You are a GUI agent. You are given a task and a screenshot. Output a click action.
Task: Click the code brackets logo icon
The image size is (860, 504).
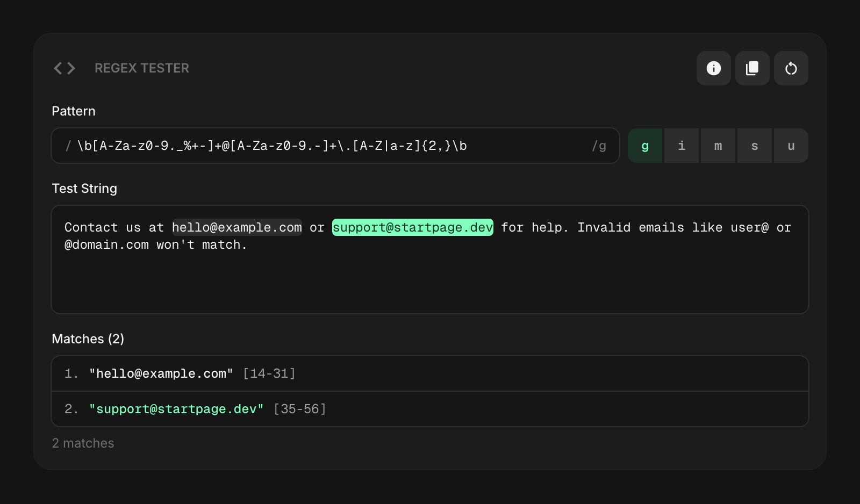(x=64, y=68)
